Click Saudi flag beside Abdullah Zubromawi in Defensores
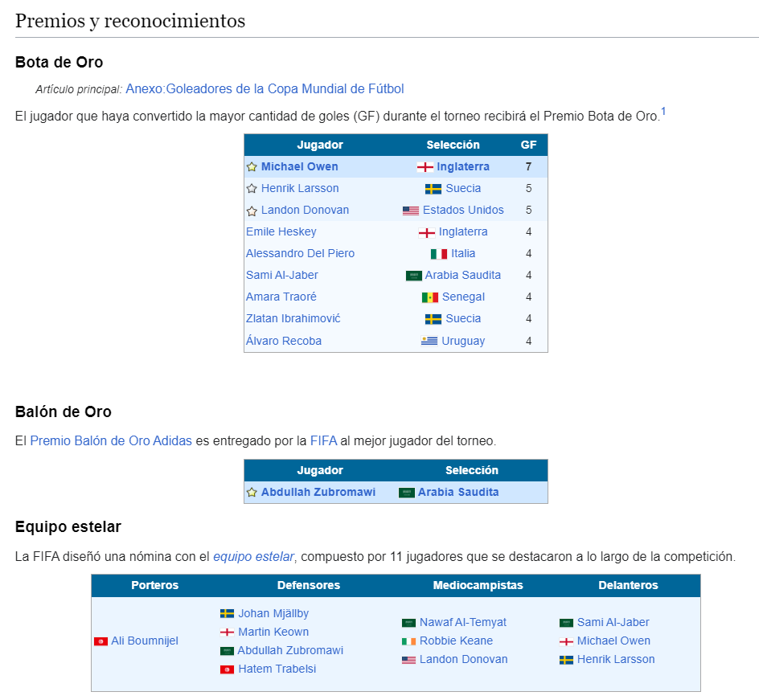Viewport: 759px width, 700px height. pos(227,651)
